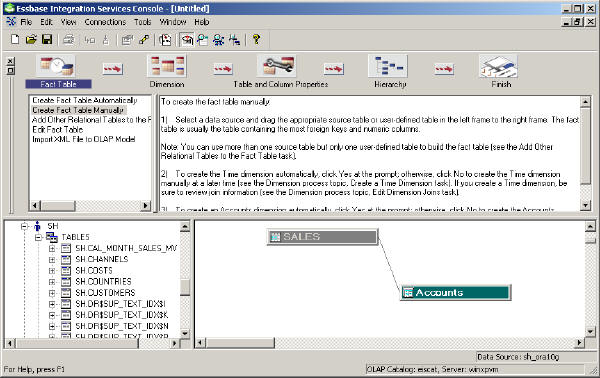
Task: Select Import XML File to OLAP Model
Action: click(x=83, y=139)
